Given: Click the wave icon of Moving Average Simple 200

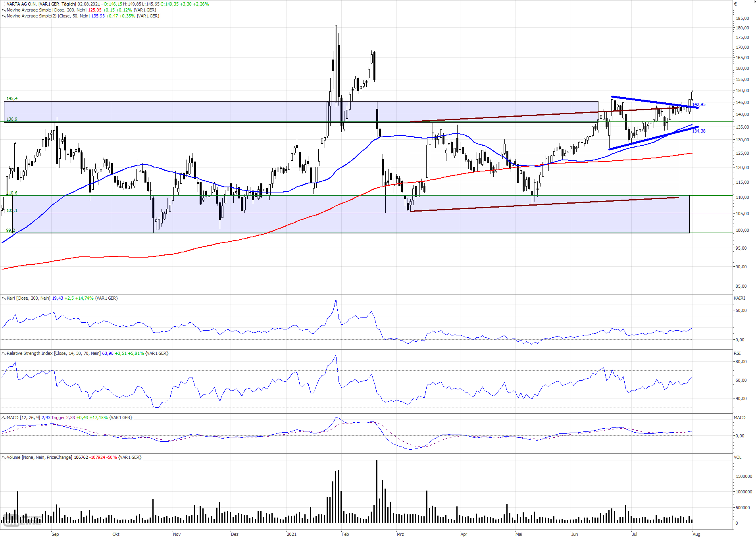Looking at the screenshot, I should [x=4, y=10].
